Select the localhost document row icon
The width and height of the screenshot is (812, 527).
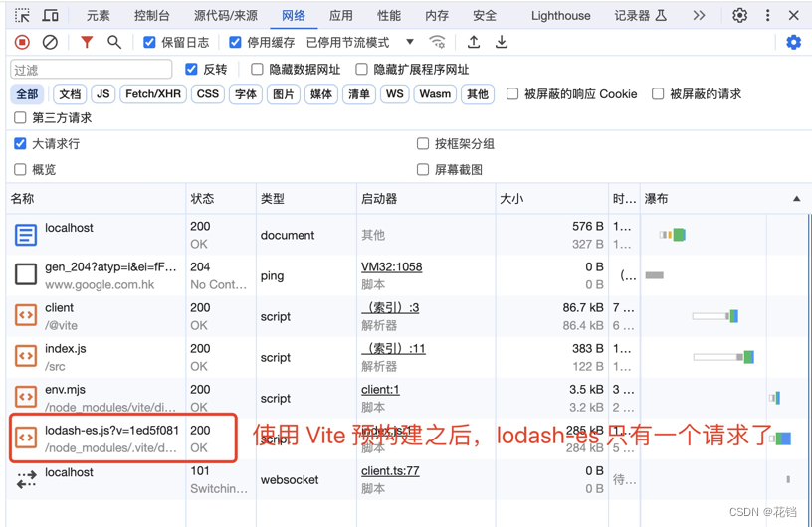point(26,235)
